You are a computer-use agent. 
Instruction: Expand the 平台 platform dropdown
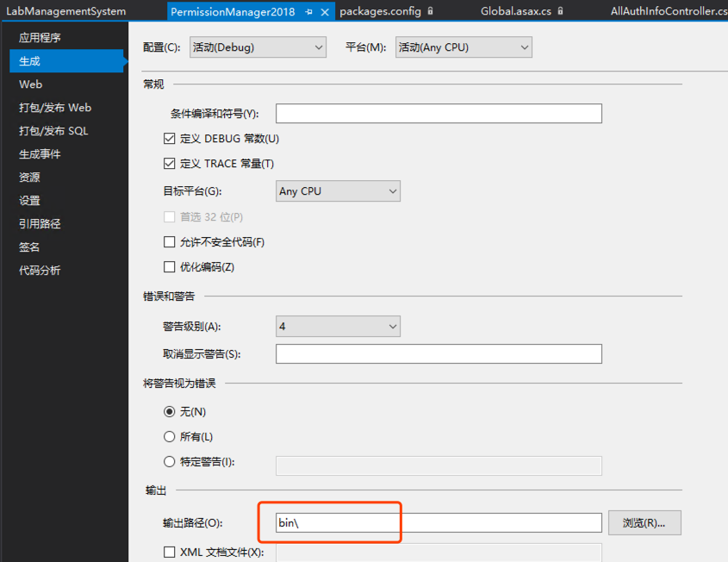pos(464,47)
